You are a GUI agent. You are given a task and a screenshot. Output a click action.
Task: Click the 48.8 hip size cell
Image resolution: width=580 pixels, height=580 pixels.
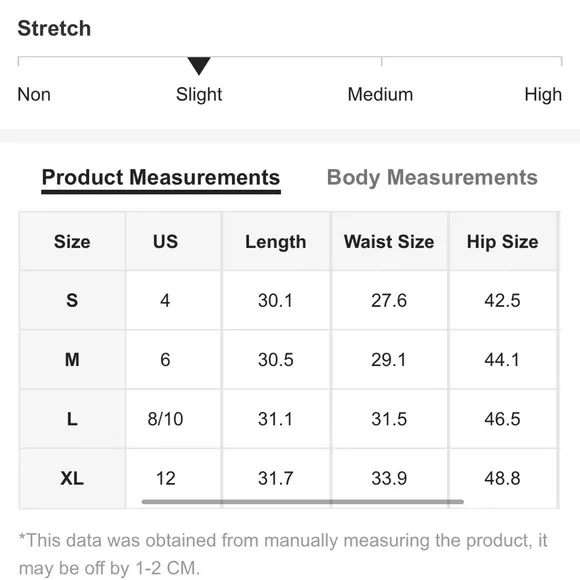point(503,478)
